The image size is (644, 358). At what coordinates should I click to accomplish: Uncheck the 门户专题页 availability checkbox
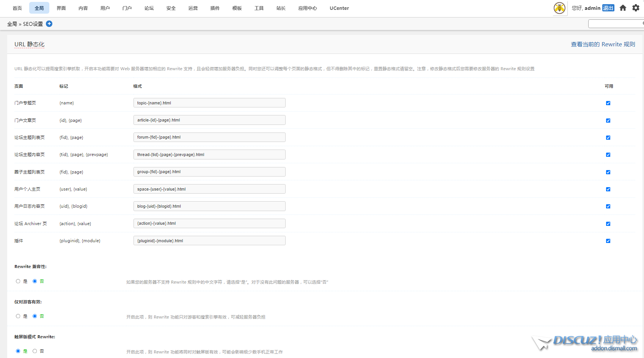click(608, 103)
